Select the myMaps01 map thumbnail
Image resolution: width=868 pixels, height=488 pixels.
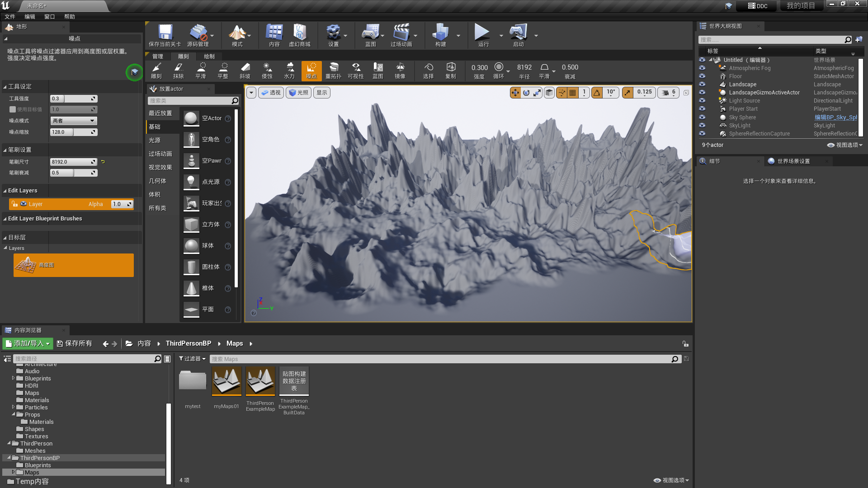tap(226, 381)
